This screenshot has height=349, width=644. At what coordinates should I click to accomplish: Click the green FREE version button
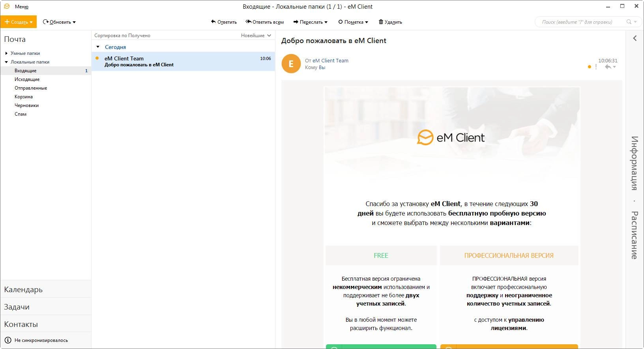[381, 347]
